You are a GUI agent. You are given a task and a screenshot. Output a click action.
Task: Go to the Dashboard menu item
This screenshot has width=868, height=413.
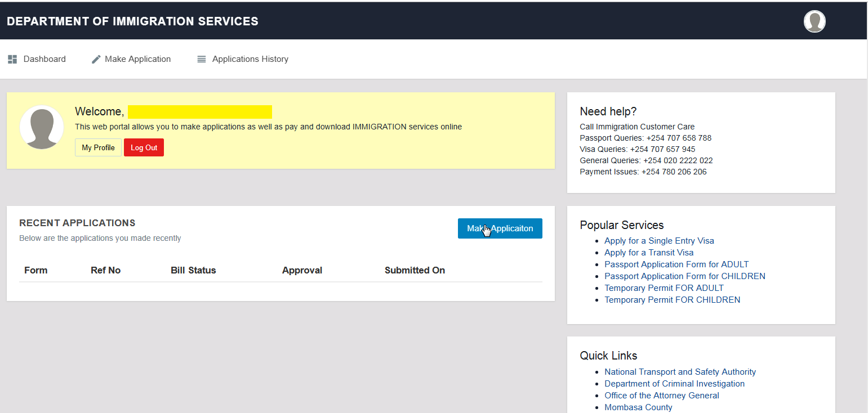click(x=44, y=59)
